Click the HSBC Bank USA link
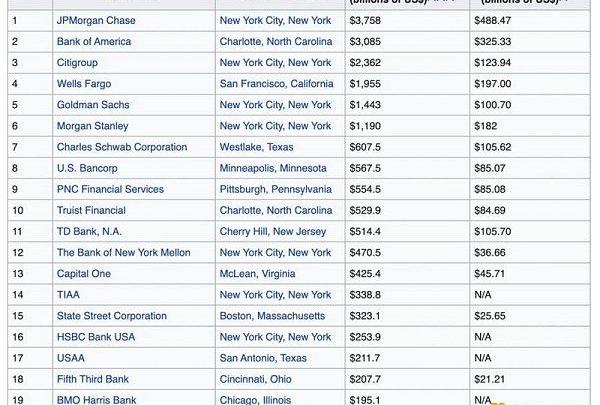600x405 pixels. [x=97, y=337]
